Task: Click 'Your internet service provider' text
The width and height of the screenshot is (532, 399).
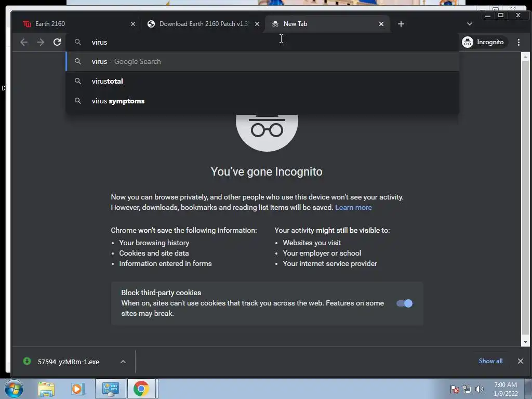Action: tap(330, 263)
